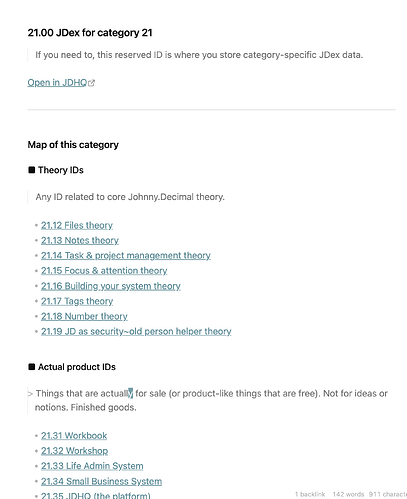Open 21.18 Number theory link
407x499 pixels.
84,316
